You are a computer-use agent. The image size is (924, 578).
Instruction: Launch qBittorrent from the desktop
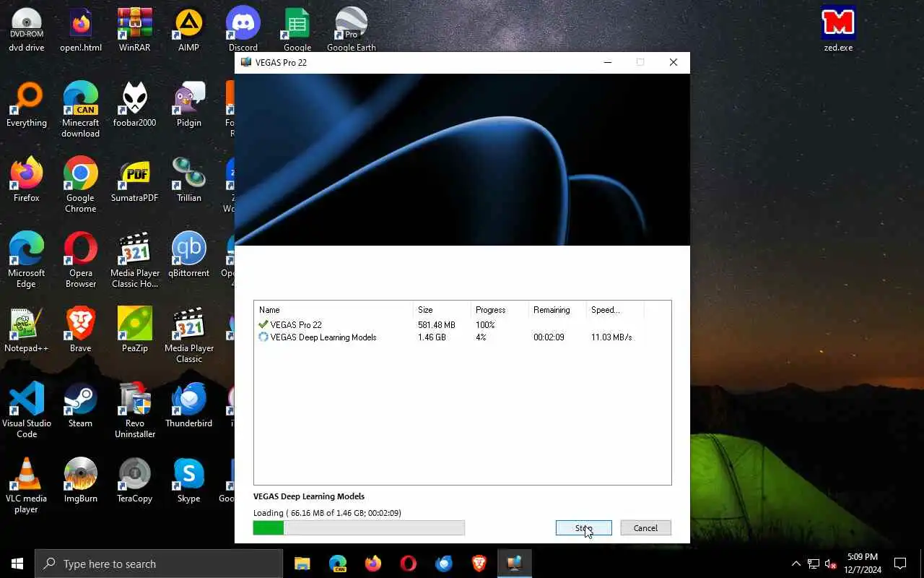tap(189, 255)
